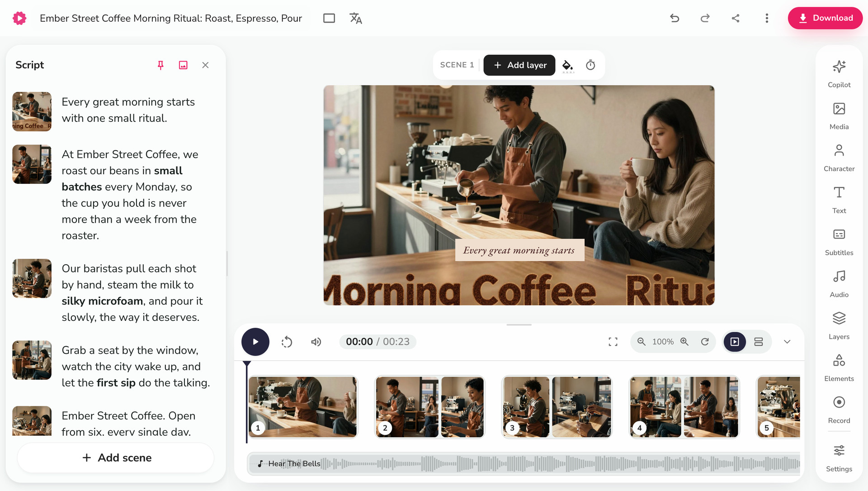This screenshot has height=491, width=868.
Task: Open the Elements panel
Action: click(x=839, y=368)
